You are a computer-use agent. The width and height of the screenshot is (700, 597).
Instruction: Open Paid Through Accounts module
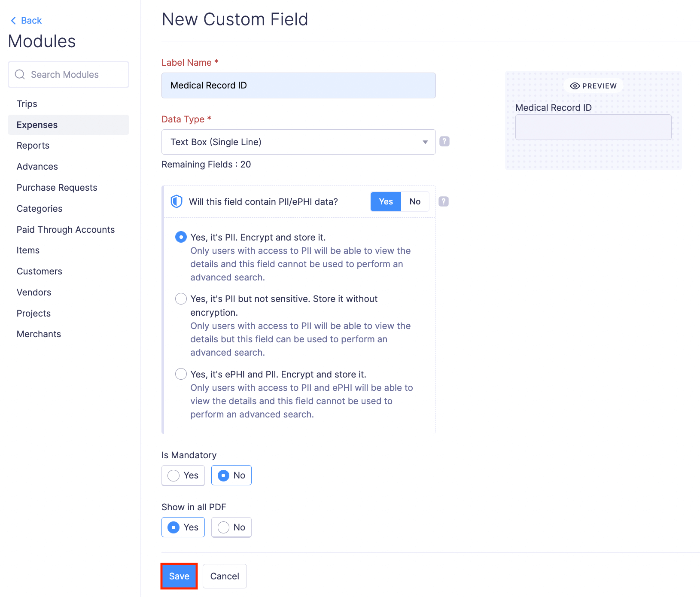(x=66, y=230)
